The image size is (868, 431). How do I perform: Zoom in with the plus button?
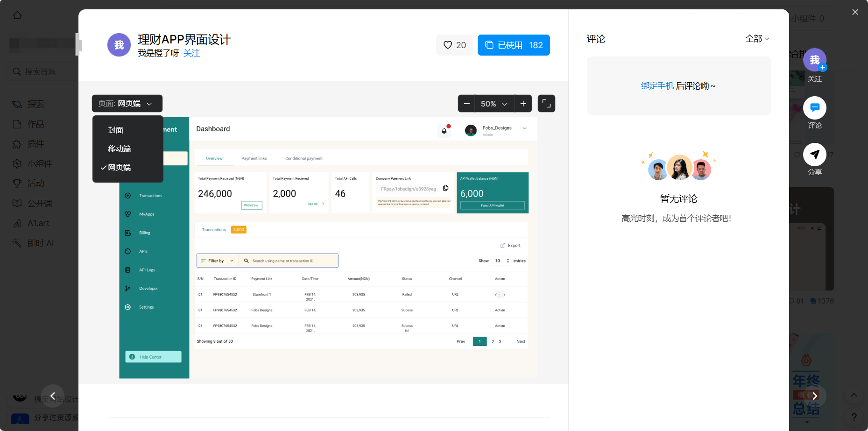point(523,104)
